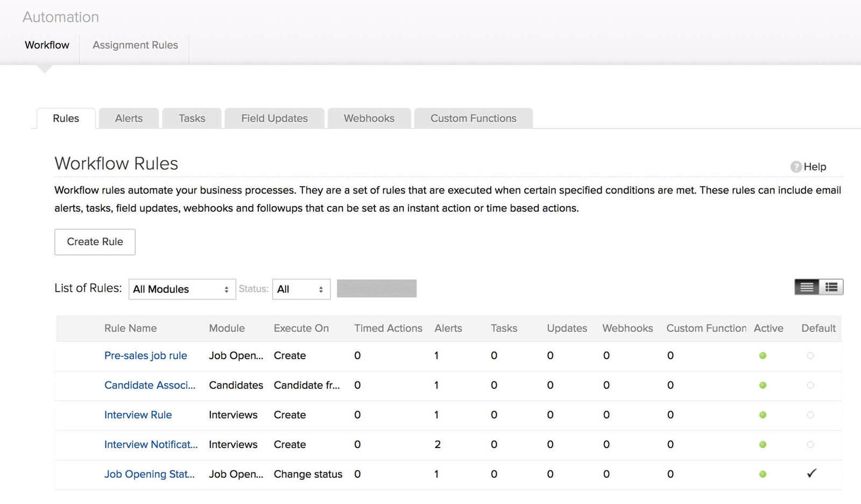The width and height of the screenshot is (861, 504).
Task: Click Alerts count 2 for Interview Notificat...
Action: (437, 444)
